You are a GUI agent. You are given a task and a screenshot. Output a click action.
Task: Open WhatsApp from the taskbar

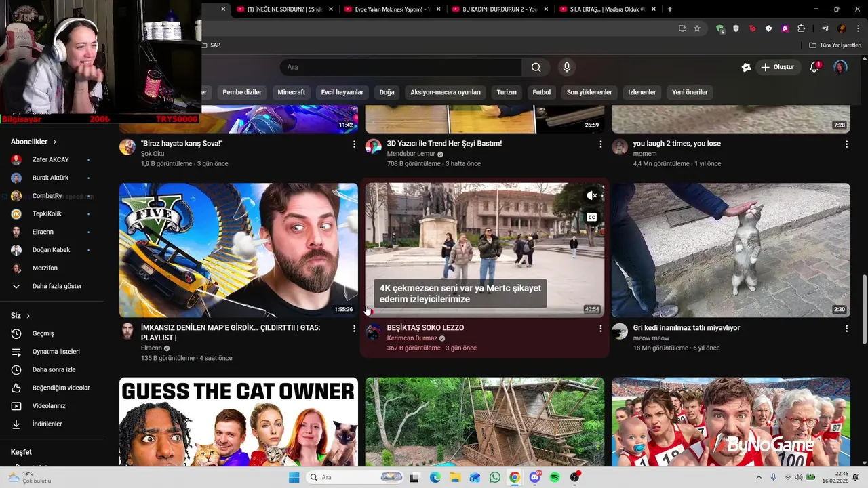(495, 477)
